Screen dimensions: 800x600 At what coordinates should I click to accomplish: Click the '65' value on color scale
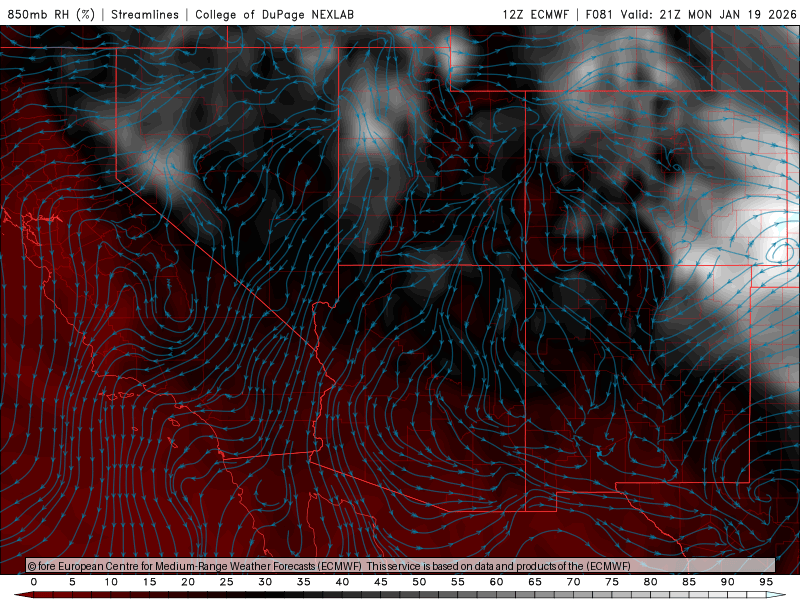pyautogui.click(x=535, y=582)
